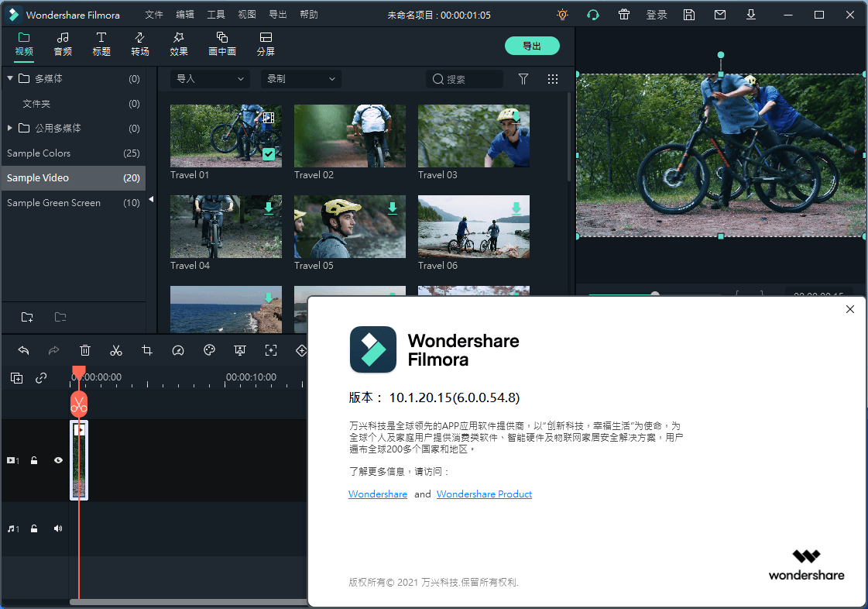Switch to the 分屏 split screen tab
Viewport: 868px width, 609px height.
(266, 44)
